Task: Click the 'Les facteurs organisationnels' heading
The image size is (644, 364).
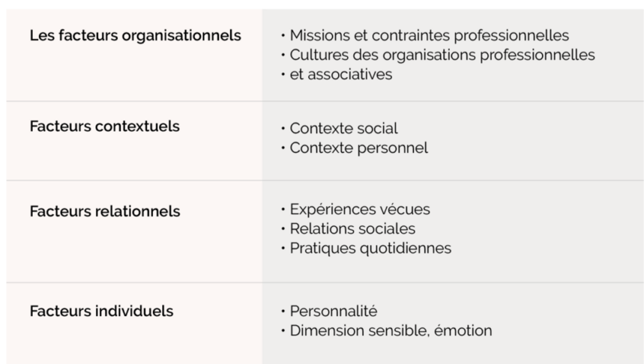Action: coord(135,36)
